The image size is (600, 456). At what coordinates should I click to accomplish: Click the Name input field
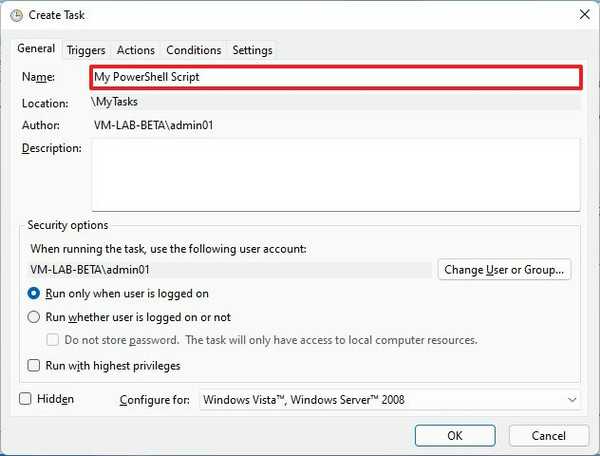[x=334, y=77]
